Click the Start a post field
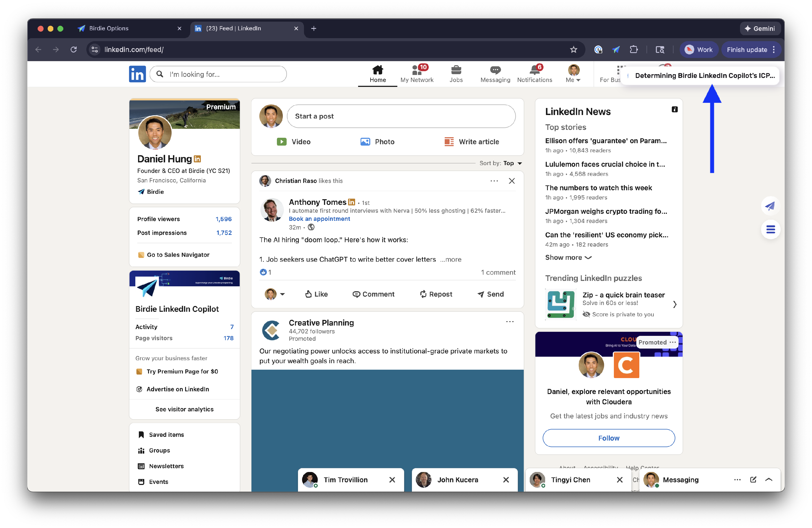 click(x=401, y=116)
